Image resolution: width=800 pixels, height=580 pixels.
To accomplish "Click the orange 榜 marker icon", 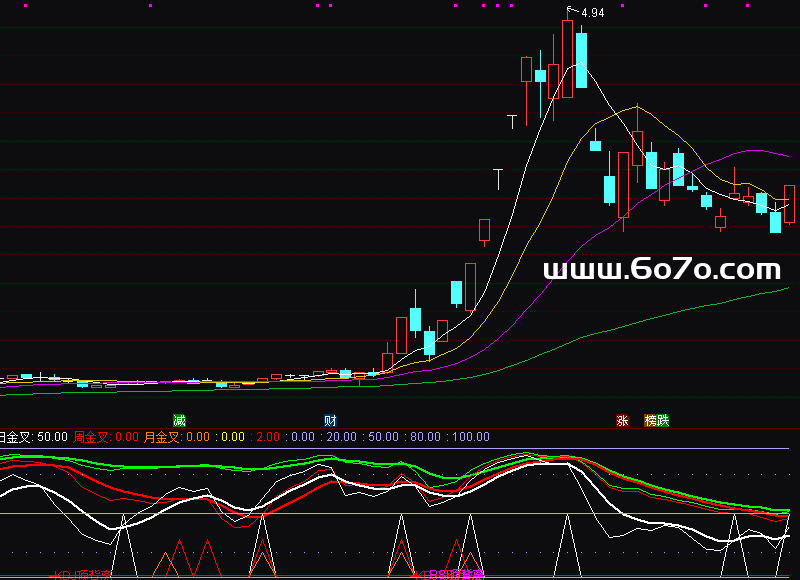I will point(650,420).
